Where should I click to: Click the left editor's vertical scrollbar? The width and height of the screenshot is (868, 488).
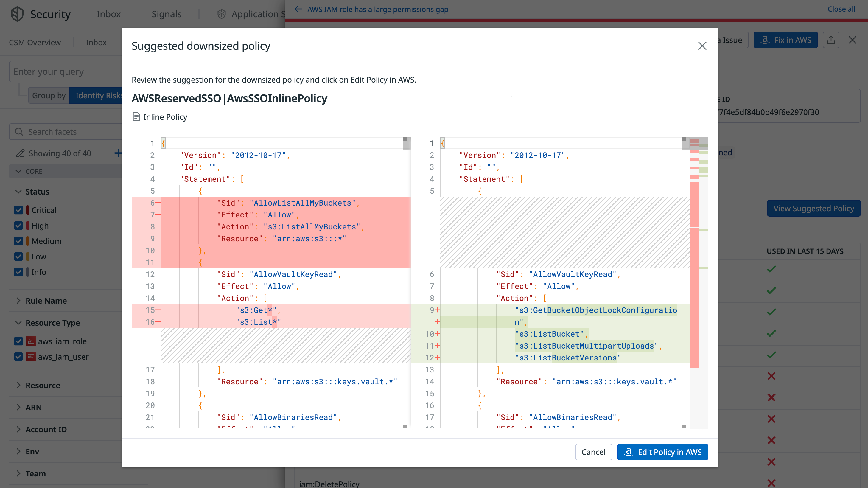[407, 283]
